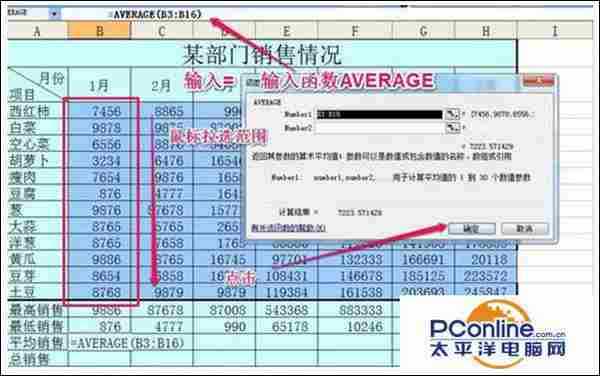Click cell with value 108431
The image size is (600, 376).
(x=286, y=276)
